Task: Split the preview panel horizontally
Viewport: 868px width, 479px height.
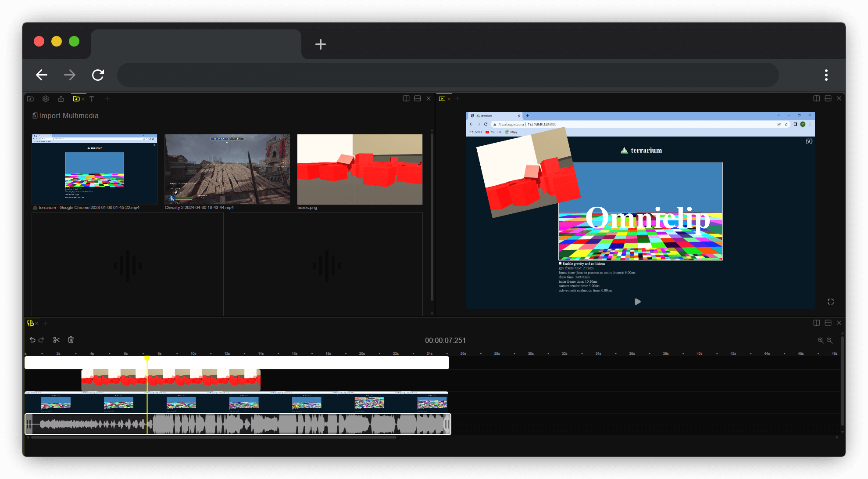Action: (828, 98)
